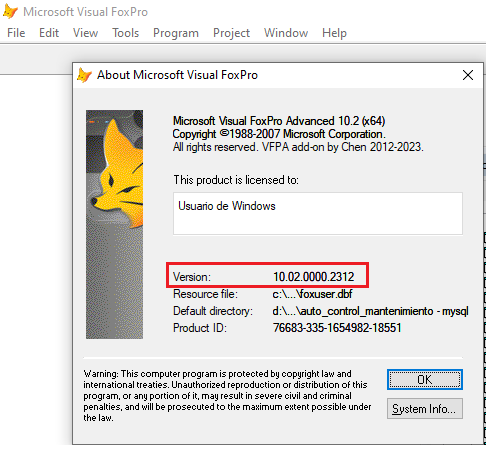Click the 'Copyright ©1988-2007 Microsoft Corporation' line

pyautogui.click(x=279, y=134)
